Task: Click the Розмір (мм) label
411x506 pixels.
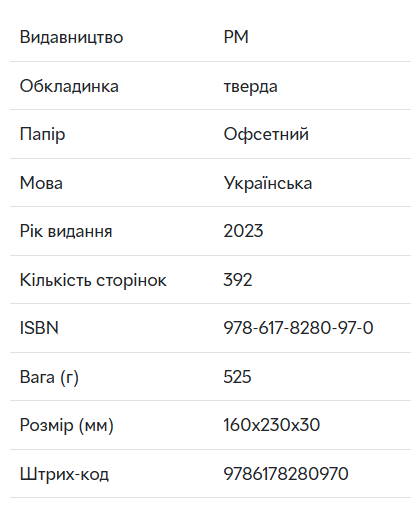Action: coord(67,426)
